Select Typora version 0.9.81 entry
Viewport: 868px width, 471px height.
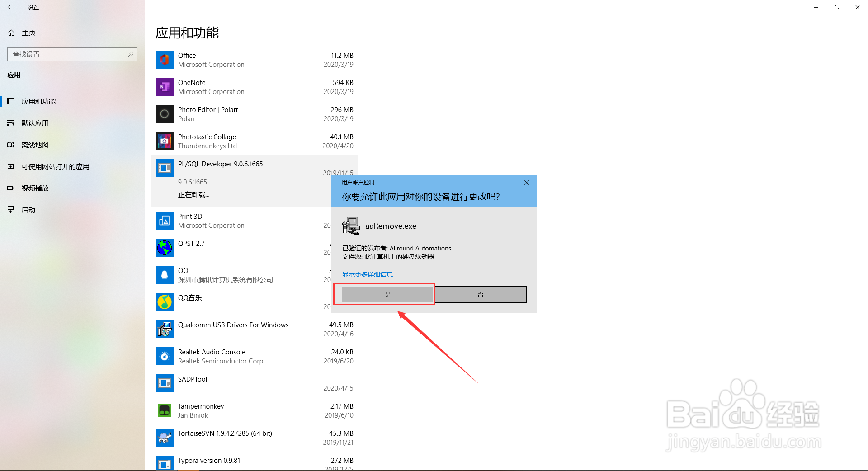pos(209,460)
